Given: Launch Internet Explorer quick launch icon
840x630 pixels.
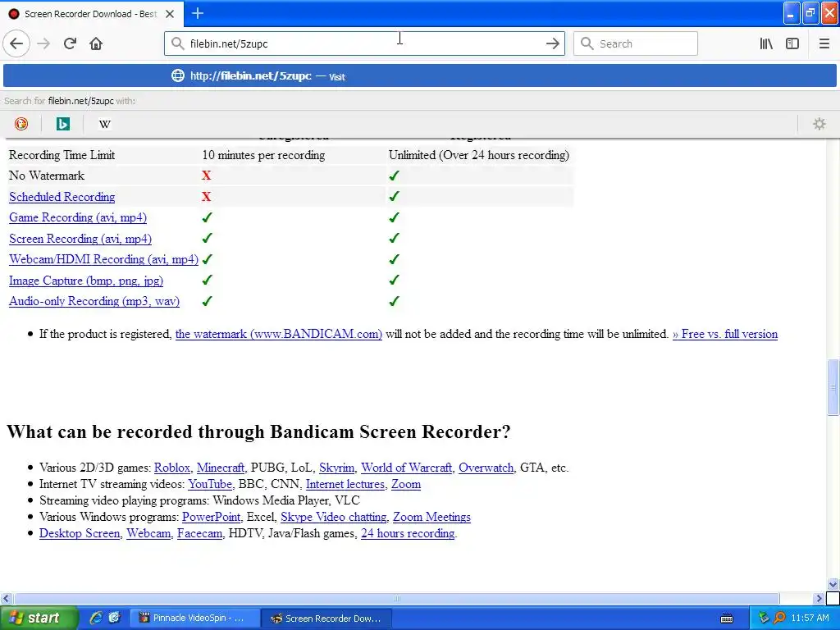Looking at the screenshot, I should tap(96, 618).
